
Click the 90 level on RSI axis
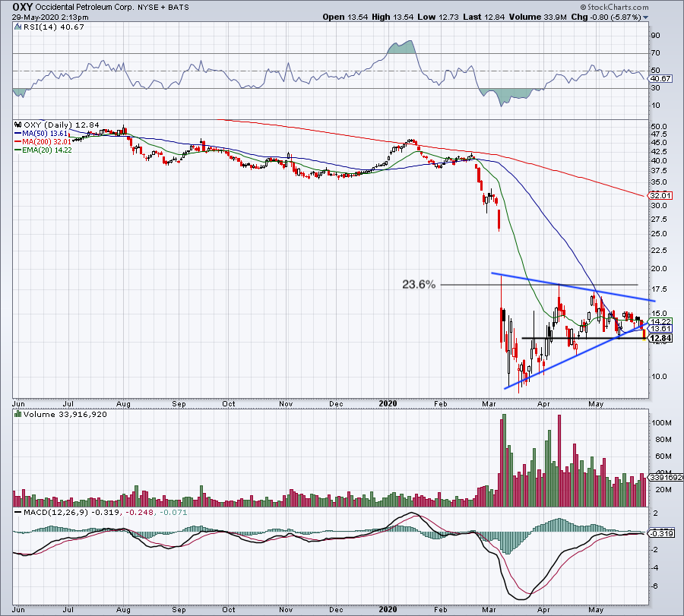656,36
